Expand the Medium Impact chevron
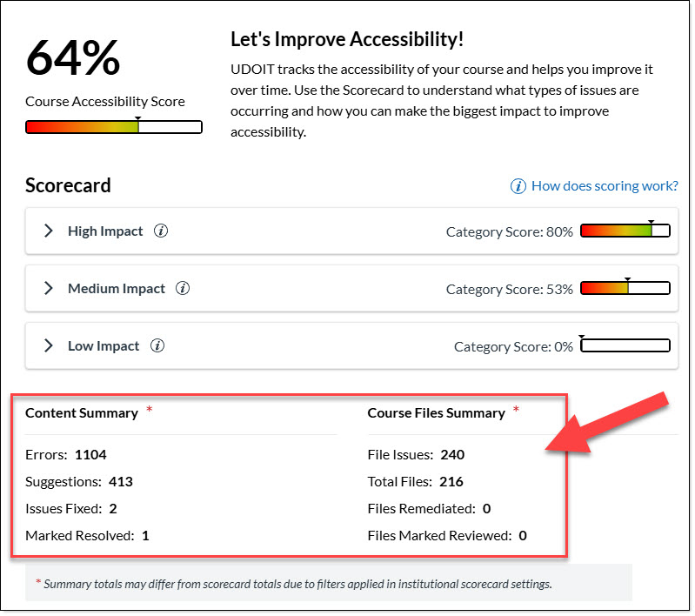Image resolution: width=695 pixels, height=616 pixels. [x=49, y=289]
